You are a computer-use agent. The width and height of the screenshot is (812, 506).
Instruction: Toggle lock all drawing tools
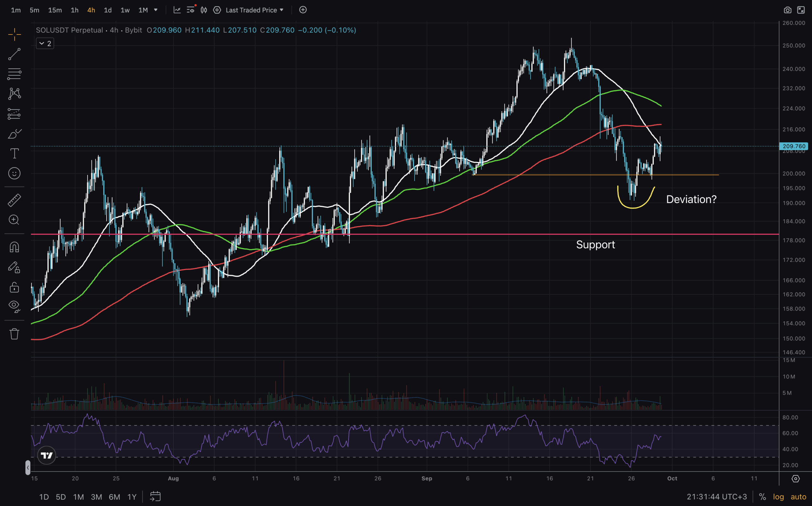tap(14, 287)
